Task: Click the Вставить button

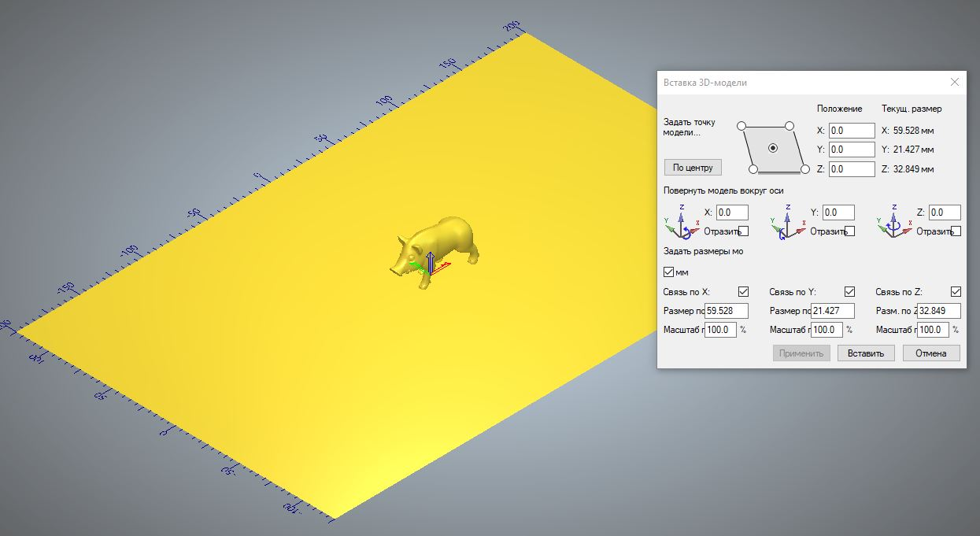Action: coord(866,353)
